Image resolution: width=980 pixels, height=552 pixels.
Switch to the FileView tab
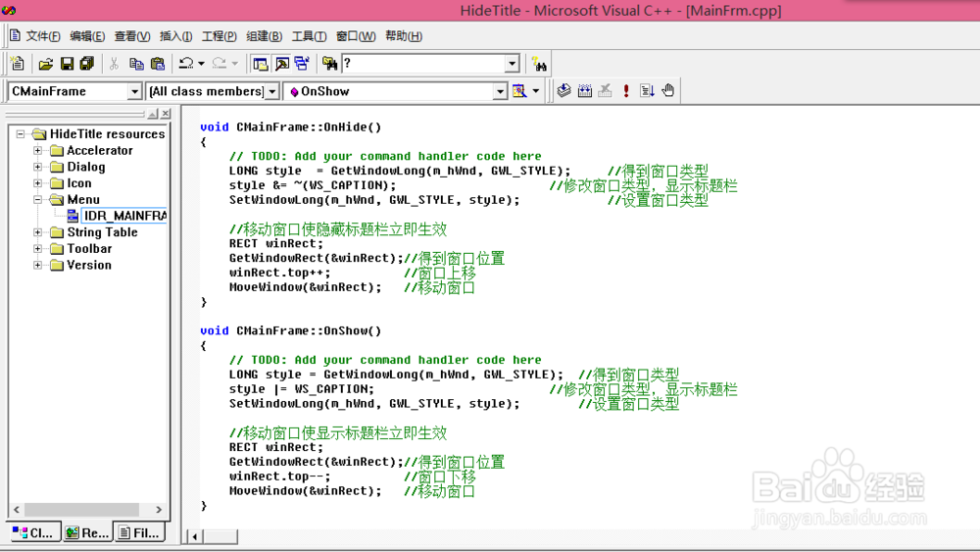[x=140, y=532]
